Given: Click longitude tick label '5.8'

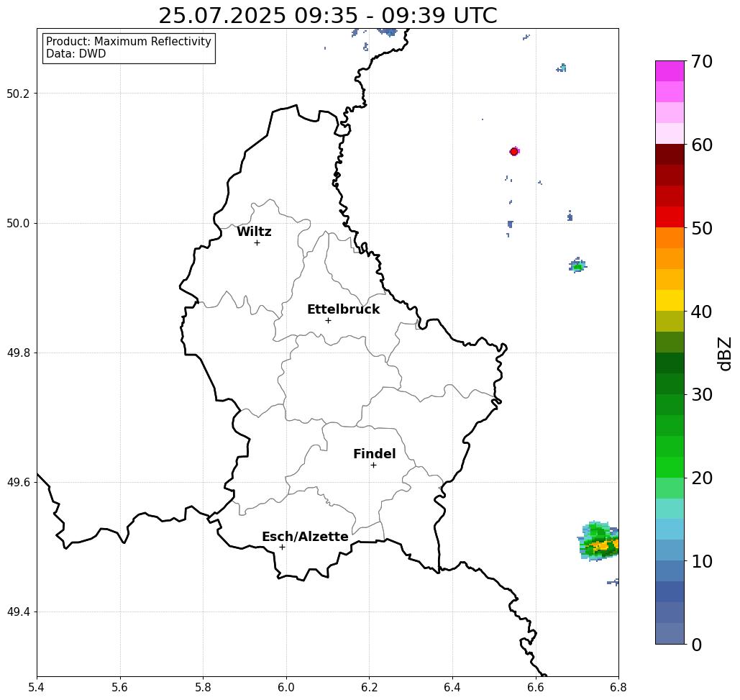Looking at the screenshot, I should point(203,687).
